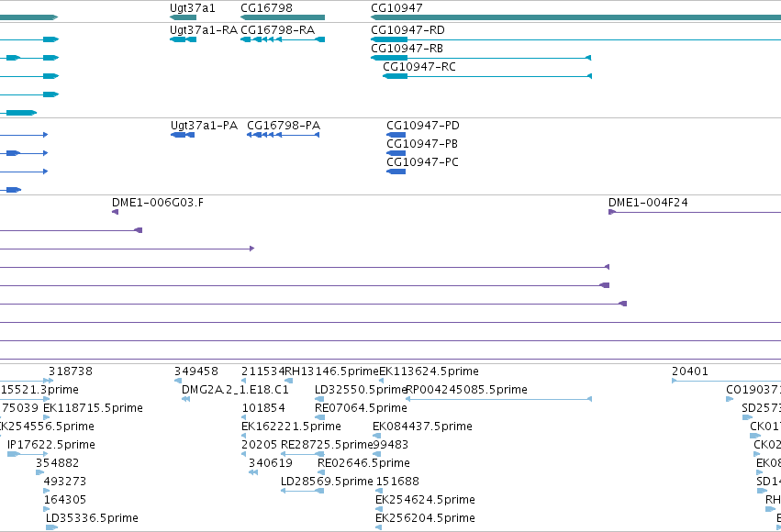Click the CG10947-RD transcript label

pos(407,30)
